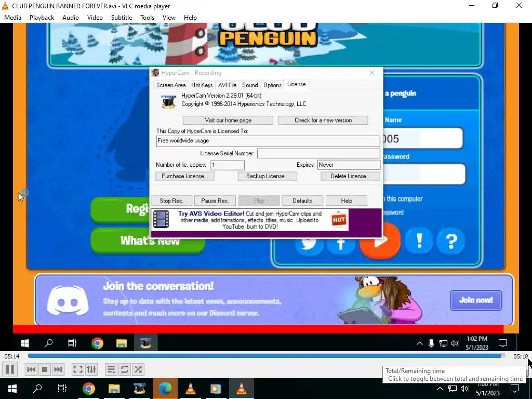Show hidden system tray icons chevron
The width and height of the screenshot is (532, 399).
[x=440, y=389]
